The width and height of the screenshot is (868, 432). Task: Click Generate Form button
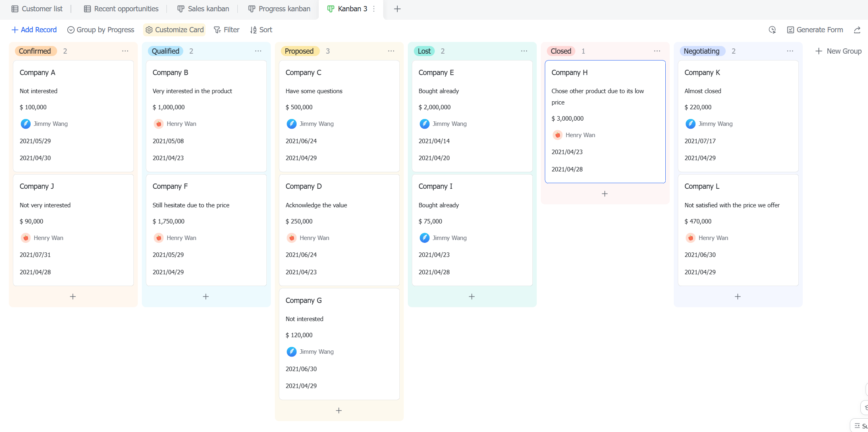[815, 30]
